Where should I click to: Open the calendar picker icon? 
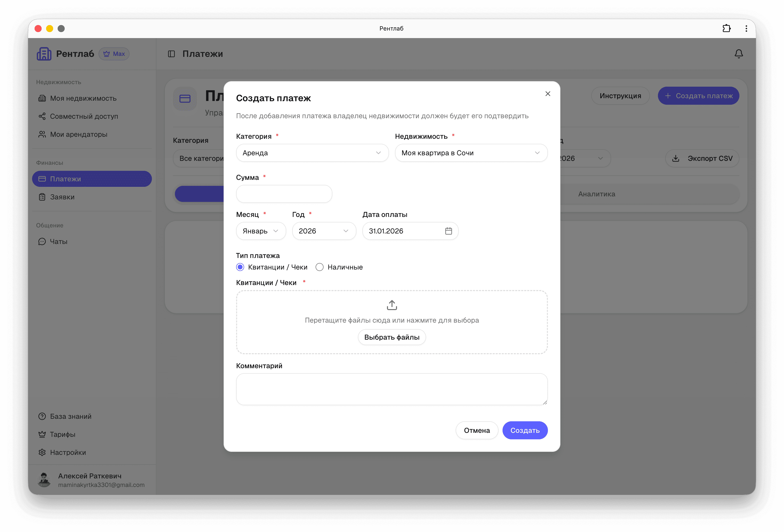[x=448, y=231]
